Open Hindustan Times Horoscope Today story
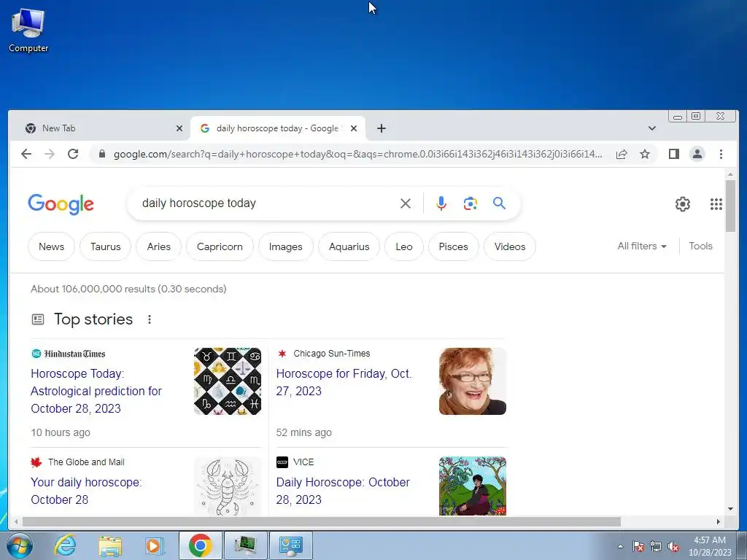The height and width of the screenshot is (560, 747). click(96, 391)
